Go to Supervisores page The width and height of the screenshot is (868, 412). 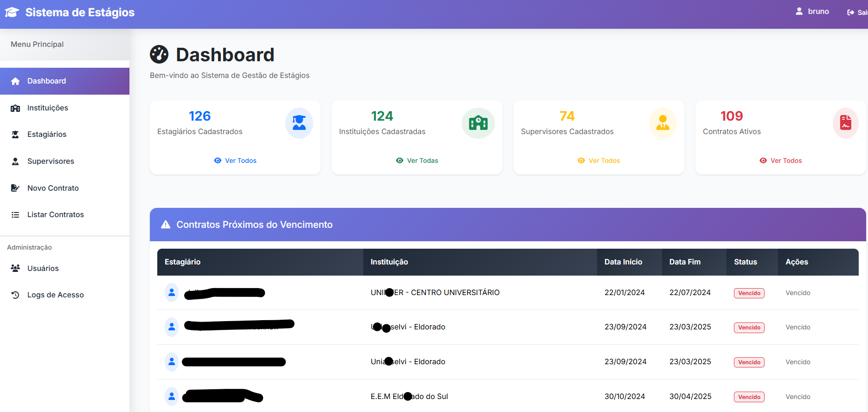click(50, 161)
